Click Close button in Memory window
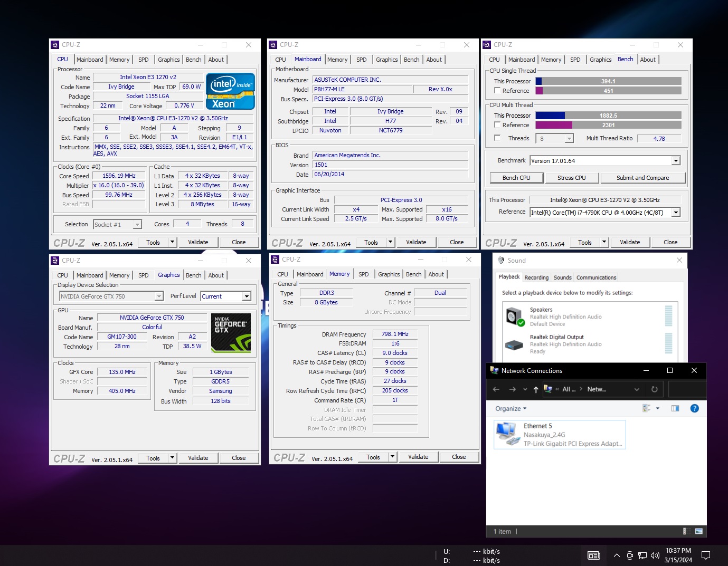The image size is (728, 566). pyautogui.click(x=459, y=457)
